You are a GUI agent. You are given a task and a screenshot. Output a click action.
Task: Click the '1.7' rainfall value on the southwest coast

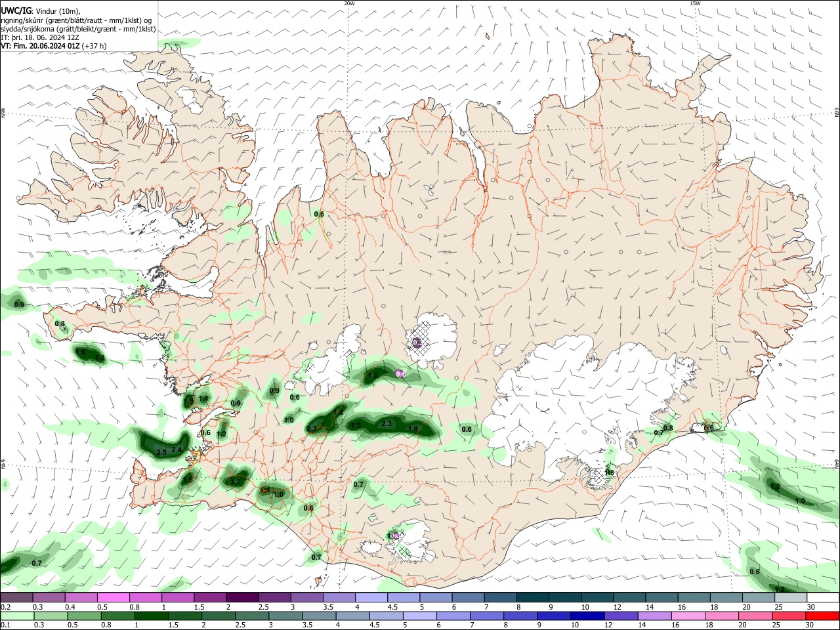236,482
